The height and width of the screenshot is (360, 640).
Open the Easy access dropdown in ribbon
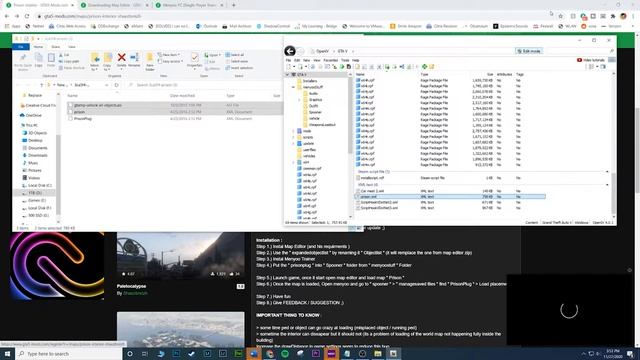[170, 61]
